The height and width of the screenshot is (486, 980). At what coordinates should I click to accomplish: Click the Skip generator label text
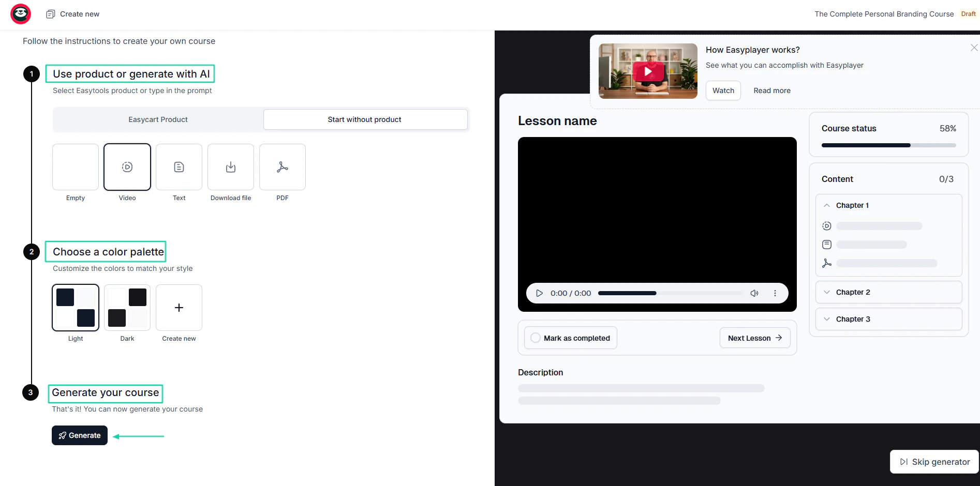click(x=941, y=462)
